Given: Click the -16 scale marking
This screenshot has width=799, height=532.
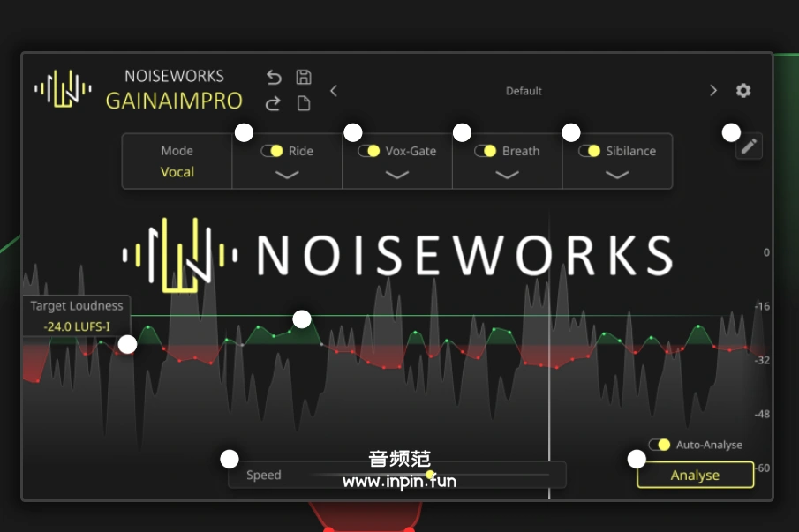Looking at the screenshot, I should [x=762, y=306].
